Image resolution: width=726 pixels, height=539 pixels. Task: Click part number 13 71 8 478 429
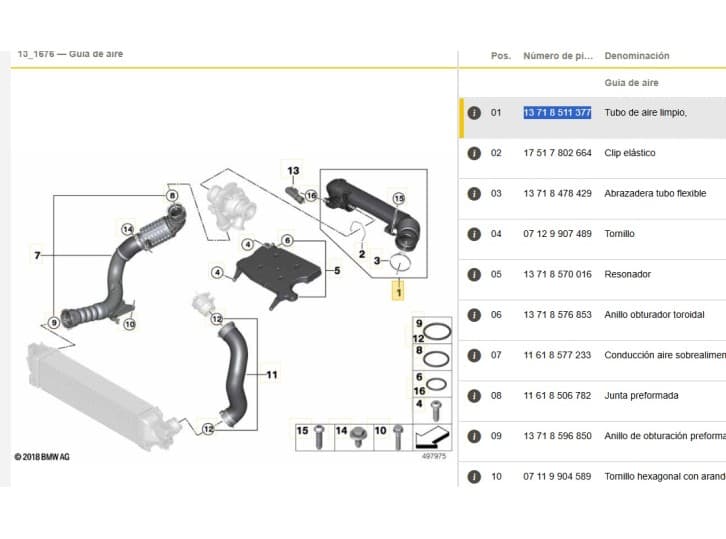point(557,194)
